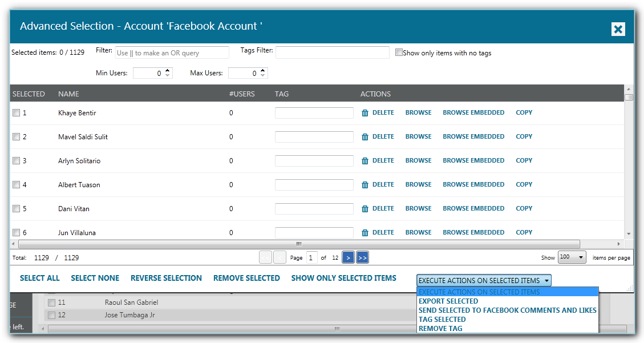Click Delete for Khaye Bentir
Screen dimensions: 644x343
click(x=383, y=112)
